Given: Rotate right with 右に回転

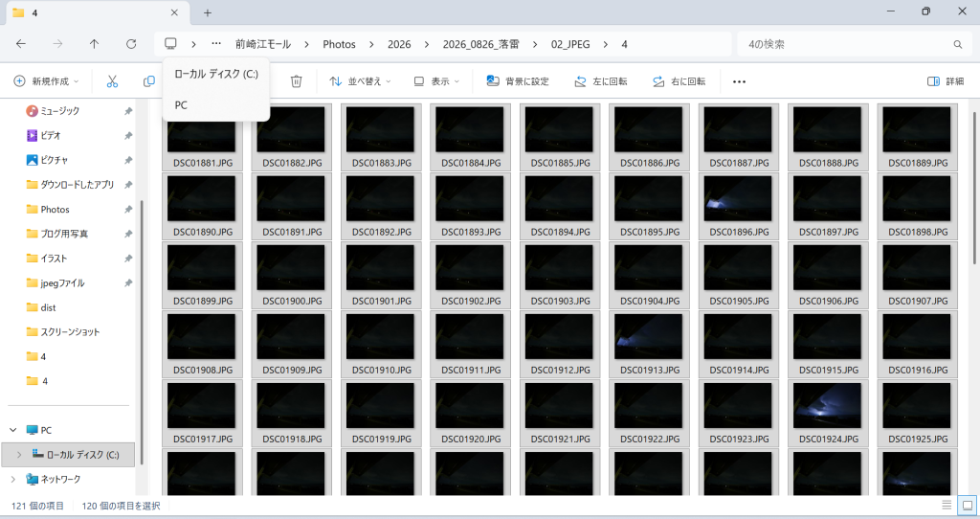Looking at the screenshot, I should [x=679, y=81].
